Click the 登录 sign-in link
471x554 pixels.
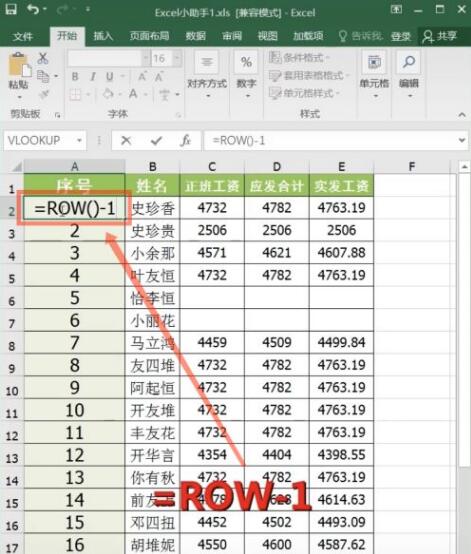pos(401,36)
